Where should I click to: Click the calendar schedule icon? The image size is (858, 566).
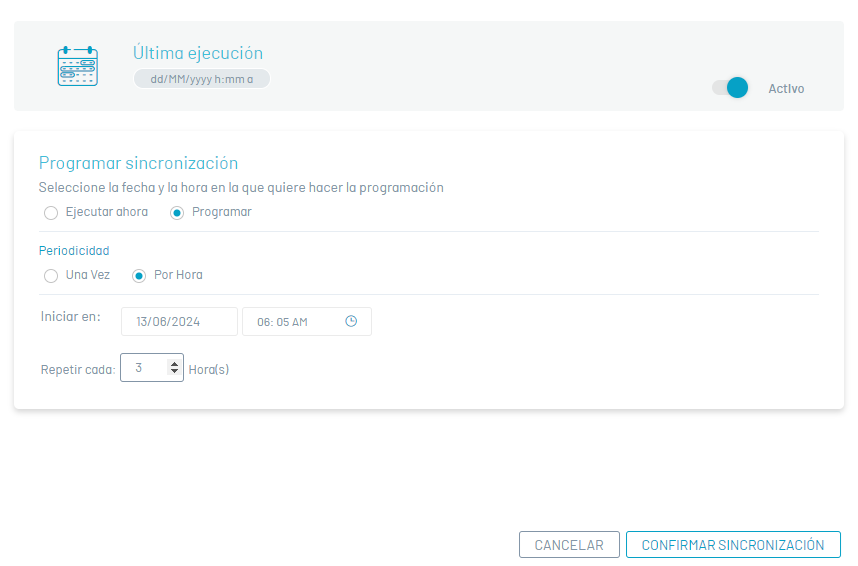[78, 66]
